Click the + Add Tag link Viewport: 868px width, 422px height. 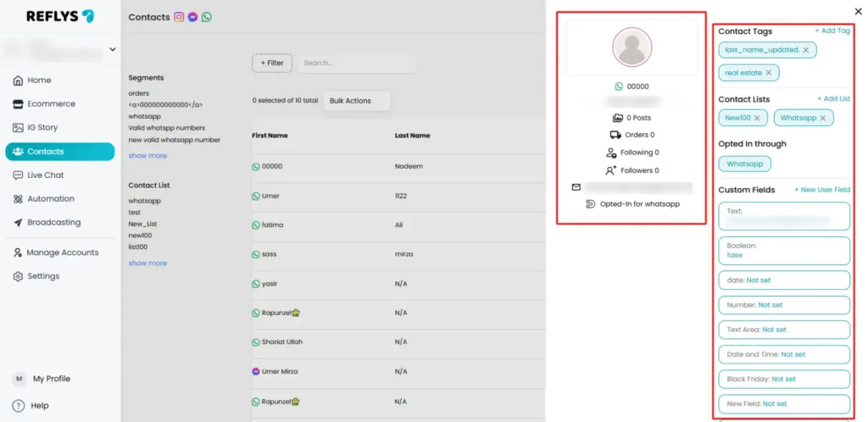pos(832,31)
